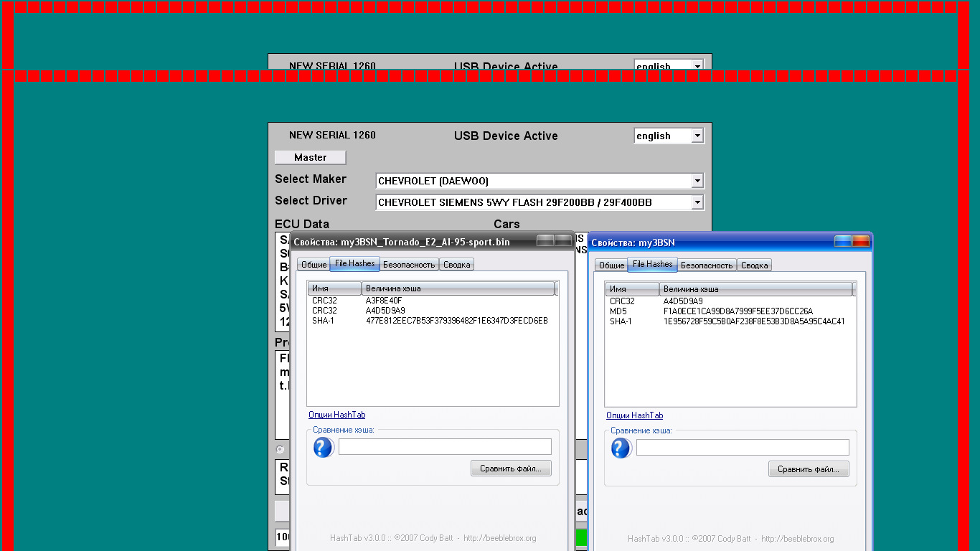Click Select Driver label
This screenshot has width=980, height=551.
(311, 200)
